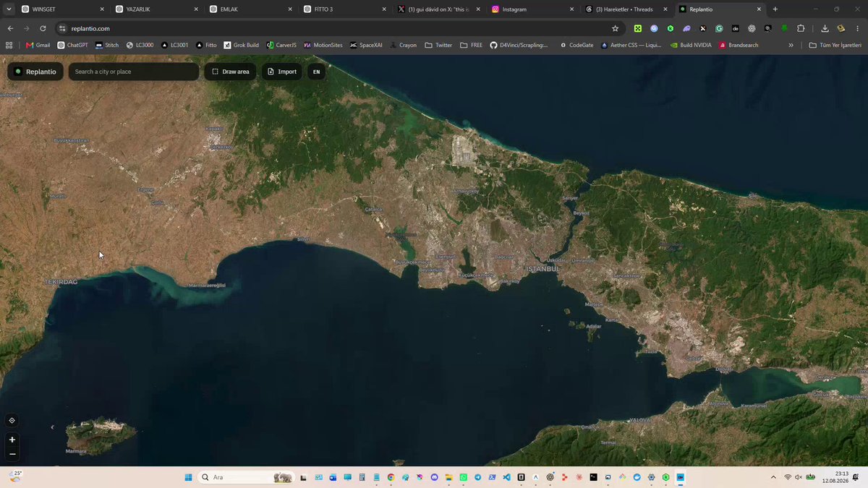Click the Import button
This screenshot has height=488, width=868.
(x=281, y=72)
